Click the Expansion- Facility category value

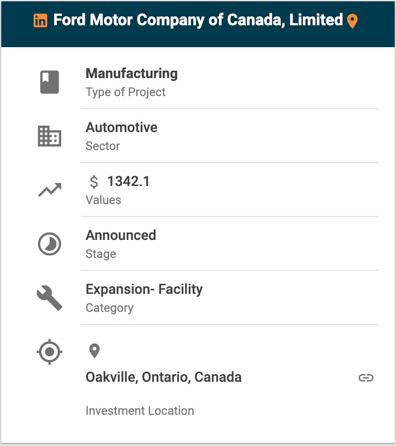click(x=144, y=289)
